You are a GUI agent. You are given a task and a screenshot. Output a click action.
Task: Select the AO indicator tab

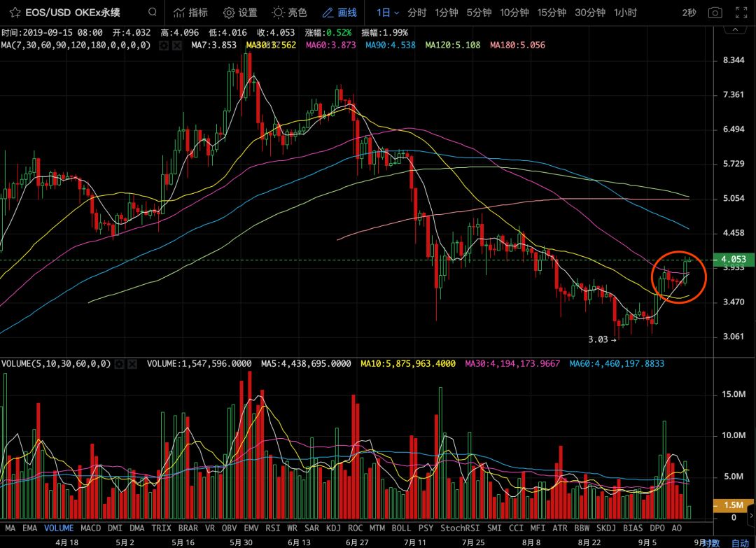pyautogui.click(x=676, y=528)
